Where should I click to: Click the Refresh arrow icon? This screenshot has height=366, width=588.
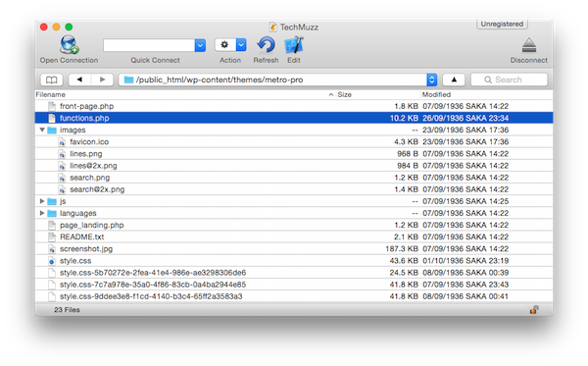click(266, 45)
